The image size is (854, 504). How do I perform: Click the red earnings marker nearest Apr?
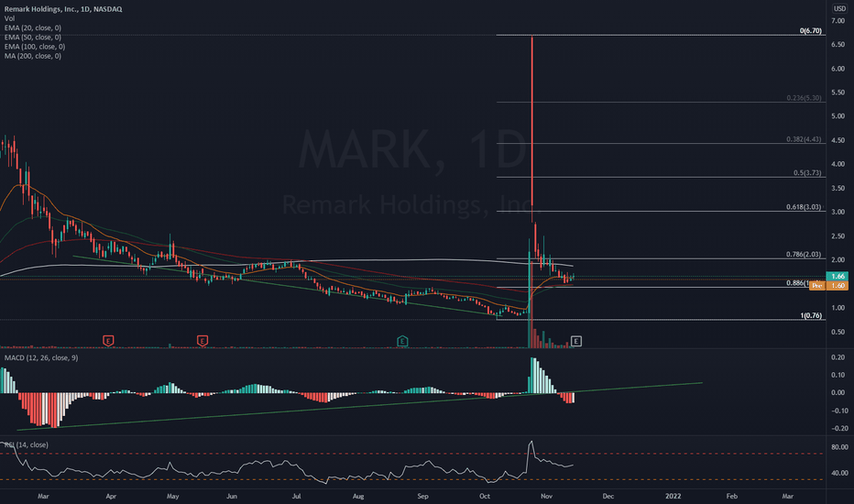(x=108, y=341)
